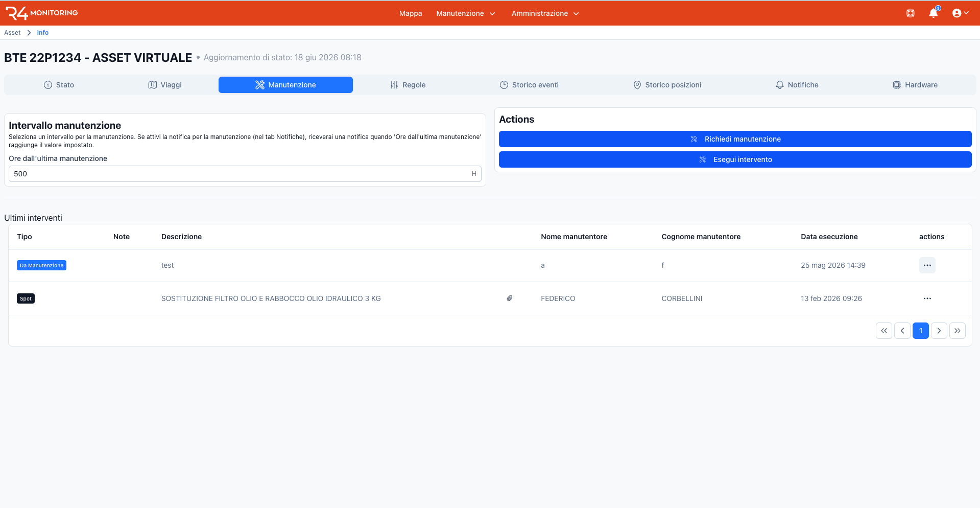The height and width of the screenshot is (508, 980).
Task: Go to last page of table
Action: (x=958, y=331)
